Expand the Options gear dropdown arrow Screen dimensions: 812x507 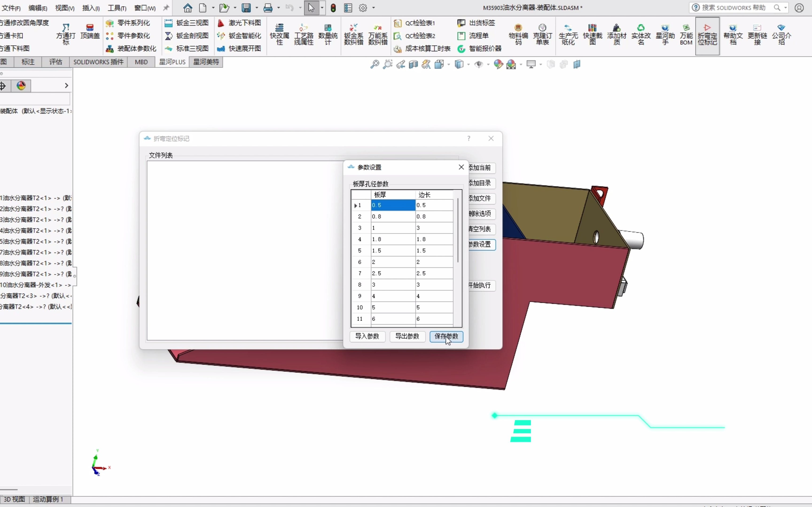pyautogui.click(x=373, y=8)
